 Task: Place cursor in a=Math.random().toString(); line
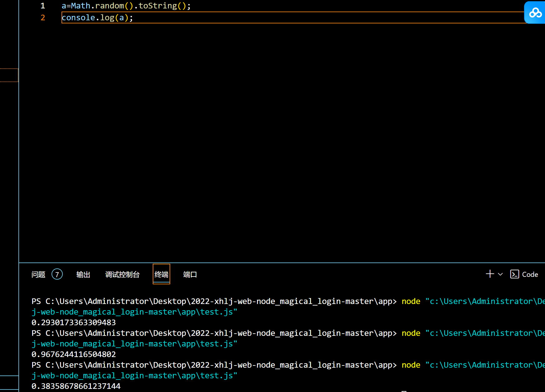point(126,6)
